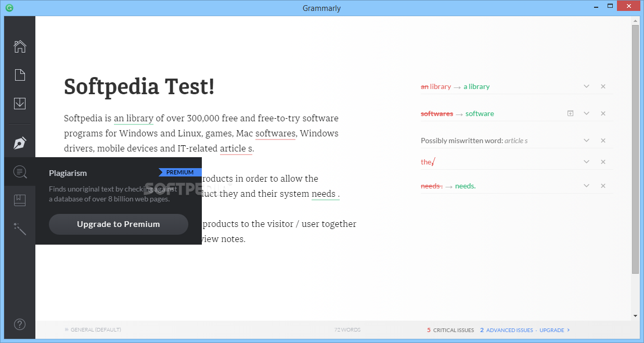Click underlined 'softwares' in document
The image size is (644, 343).
[x=276, y=133]
